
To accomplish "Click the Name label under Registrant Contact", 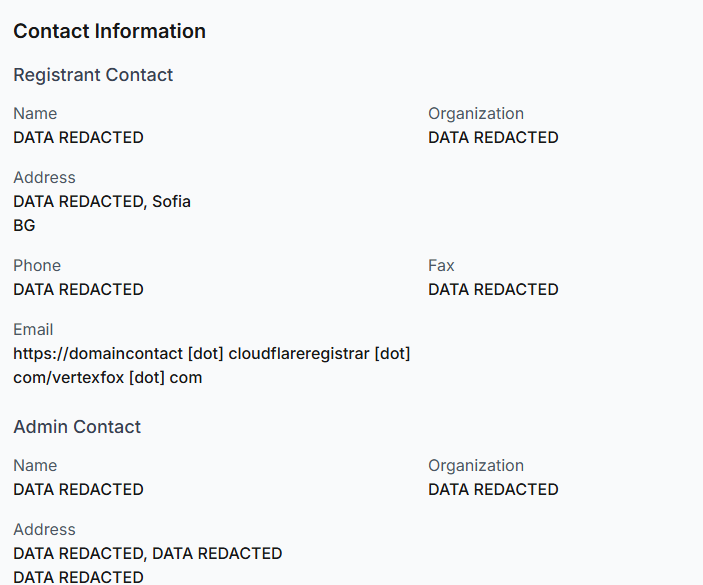I will pyautogui.click(x=35, y=113).
